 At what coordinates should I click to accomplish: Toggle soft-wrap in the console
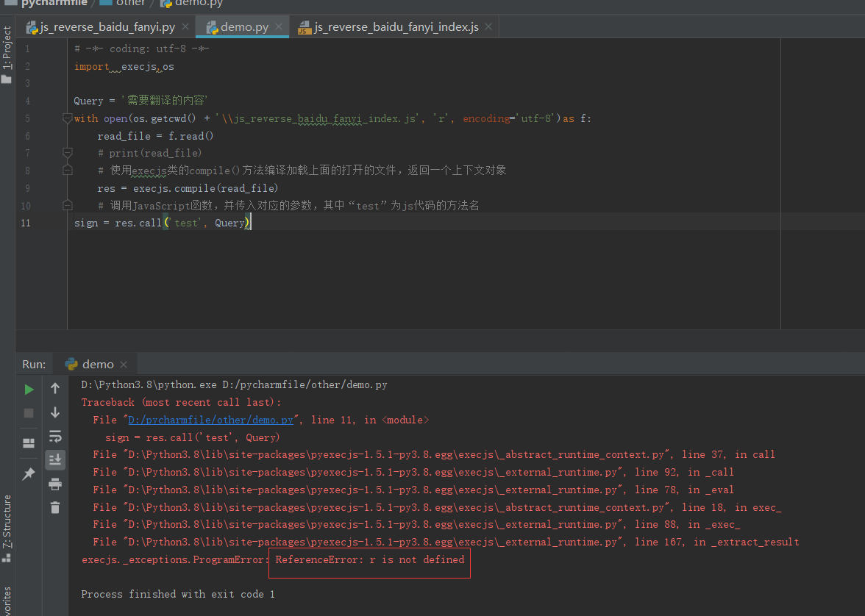(x=54, y=435)
